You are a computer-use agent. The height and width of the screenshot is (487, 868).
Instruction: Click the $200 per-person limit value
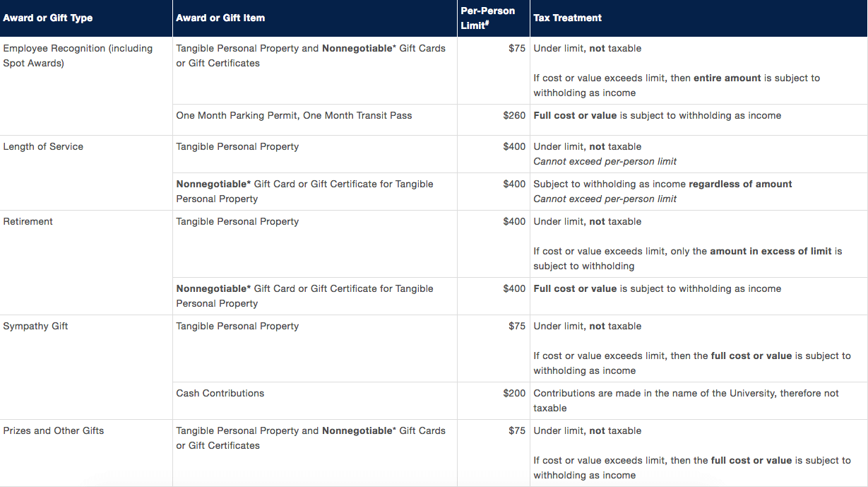(x=514, y=394)
